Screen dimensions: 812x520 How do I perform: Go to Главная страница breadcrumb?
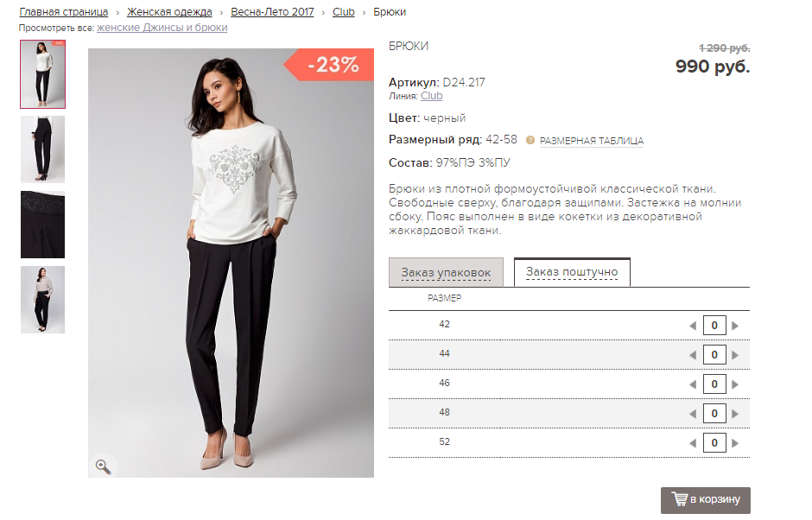64,12
